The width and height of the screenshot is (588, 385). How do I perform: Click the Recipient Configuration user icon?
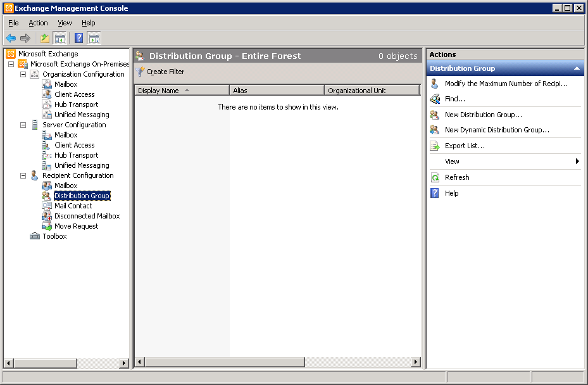coord(35,175)
